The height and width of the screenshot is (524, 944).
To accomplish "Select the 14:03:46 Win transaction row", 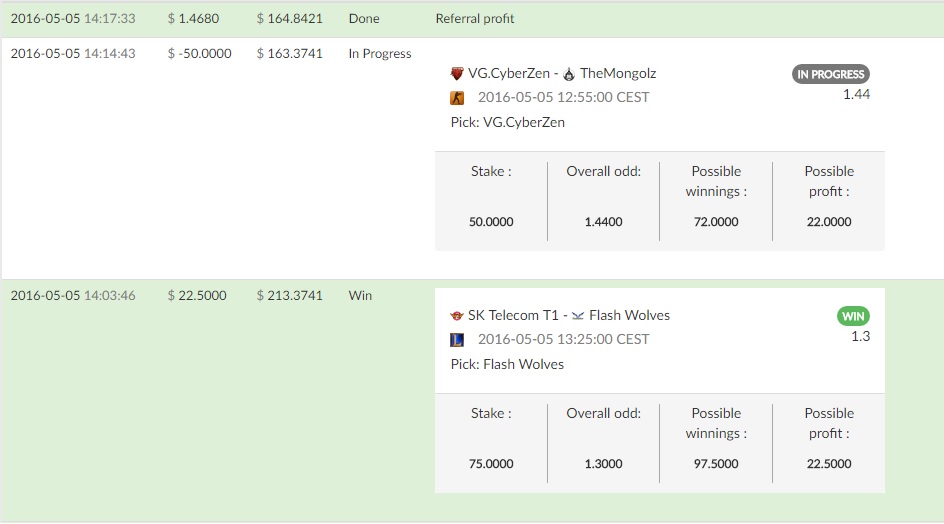I will coord(472,401).
